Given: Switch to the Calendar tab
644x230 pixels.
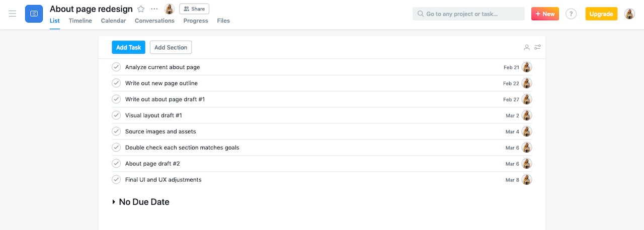Looking at the screenshot, I should (113, 21).
